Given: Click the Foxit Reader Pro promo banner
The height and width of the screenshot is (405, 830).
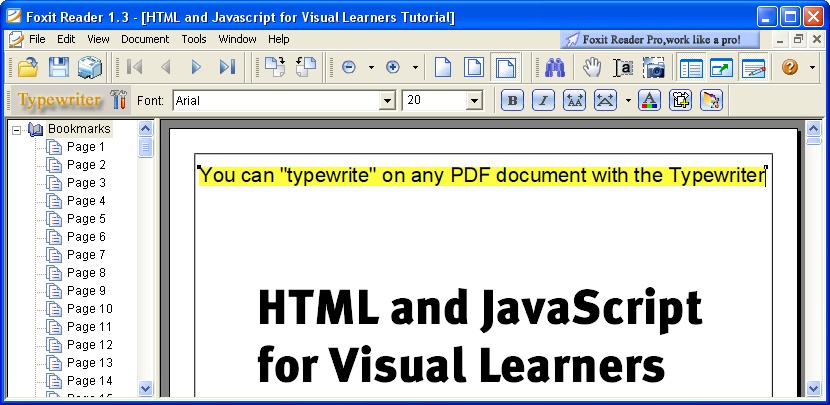Looking at the screenshot, I should point(659,39).
